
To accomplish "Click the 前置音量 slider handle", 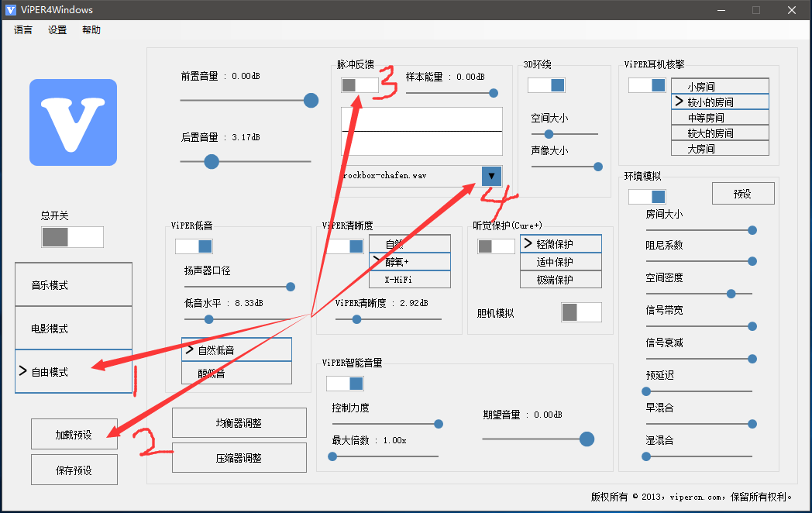I will (311, 101).
